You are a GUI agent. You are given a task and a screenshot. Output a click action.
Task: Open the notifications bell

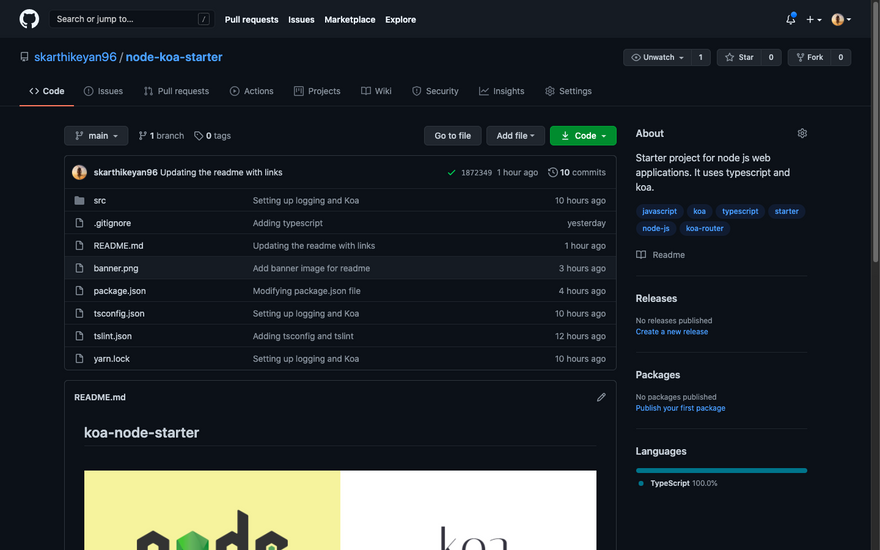point(790,19)
